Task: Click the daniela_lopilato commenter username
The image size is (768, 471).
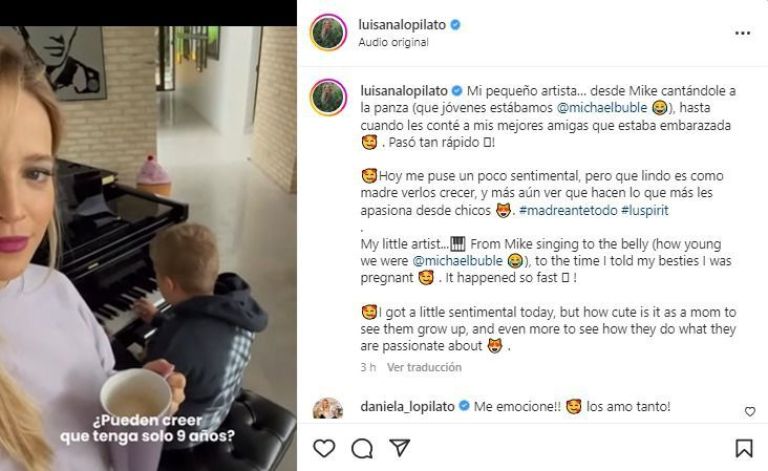Action: [408, 406]
